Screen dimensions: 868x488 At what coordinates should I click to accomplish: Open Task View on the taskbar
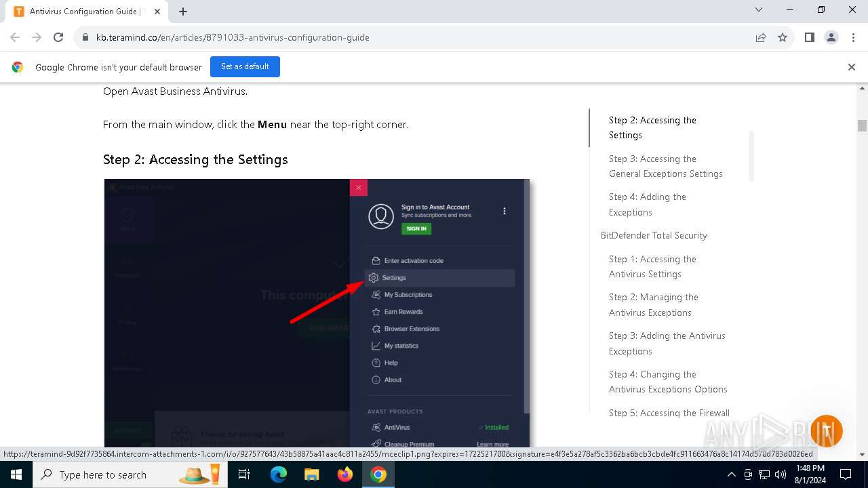[x=244, y=474]
